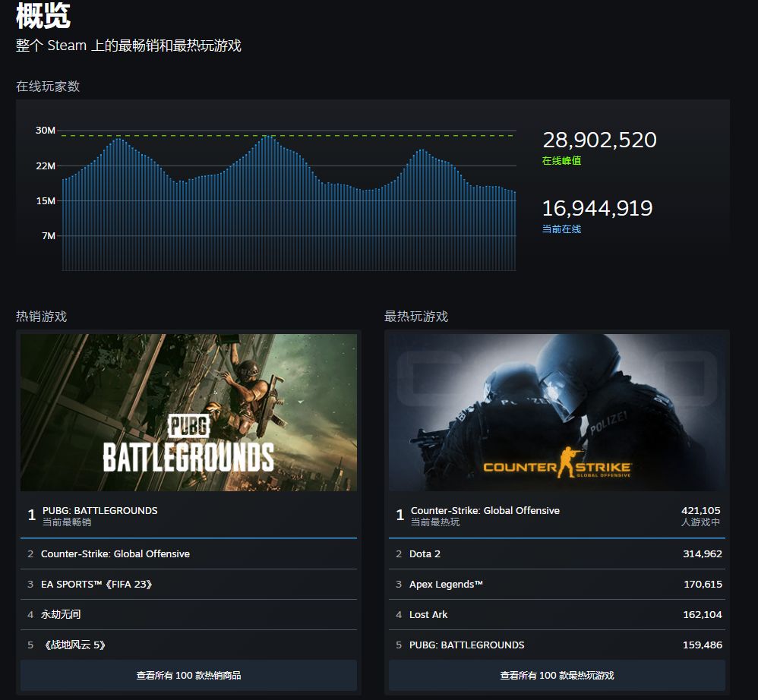Open 《战地风云 5》 top seller row
This screenshot has width=758, height=700.
(188, 645)
